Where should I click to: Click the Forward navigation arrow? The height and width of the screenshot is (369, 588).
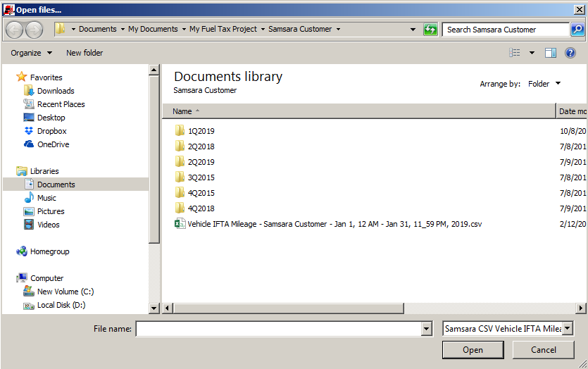tap(34, 30)
